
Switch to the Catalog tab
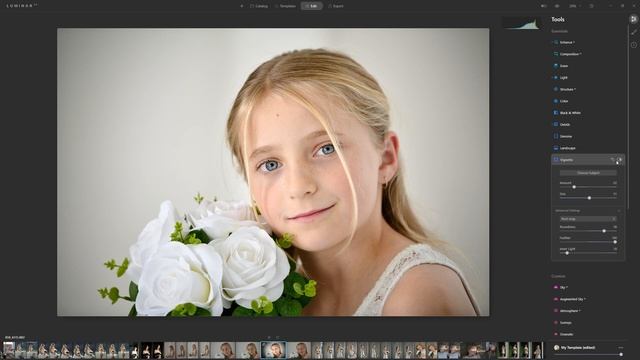[x=259, y=6]
